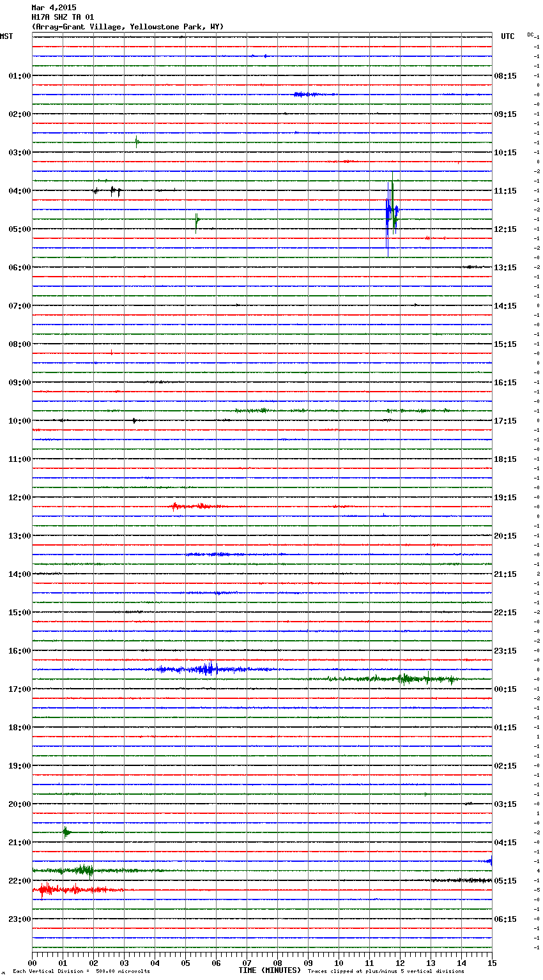
Task: Click the "13" minute axis label
Action: 431,963
